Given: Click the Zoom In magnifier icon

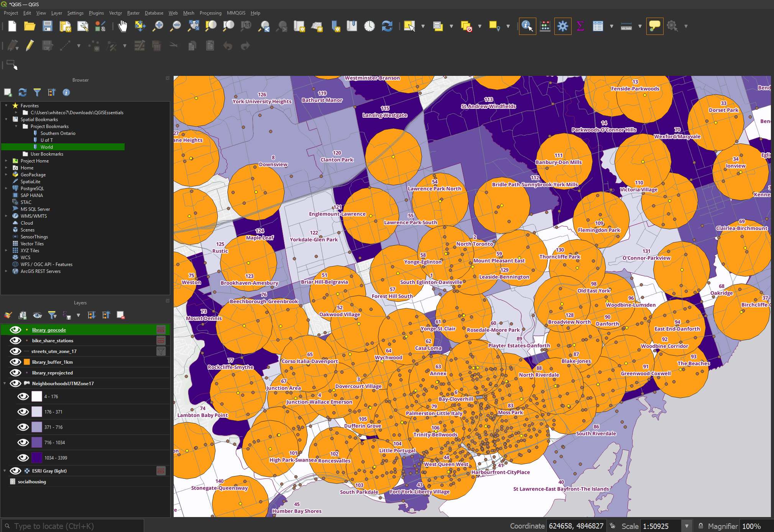Looking at the screenshot, I should [x=158, y=26].
